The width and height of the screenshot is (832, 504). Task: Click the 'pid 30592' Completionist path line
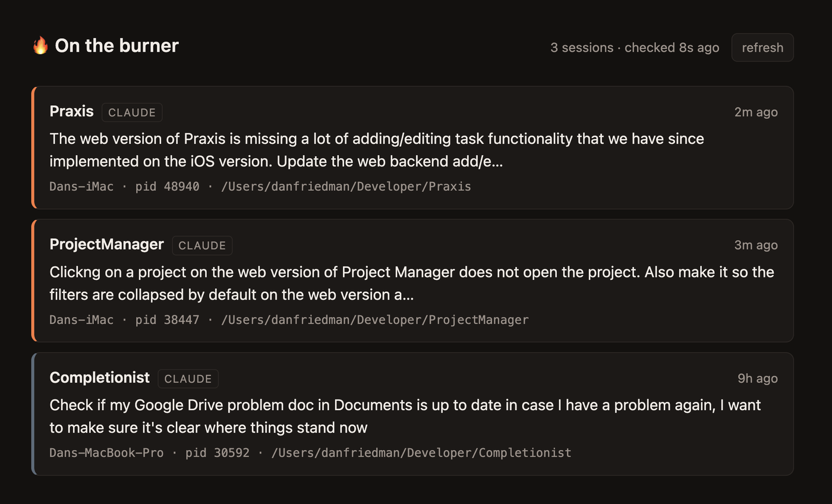click(x=310, y=453)
